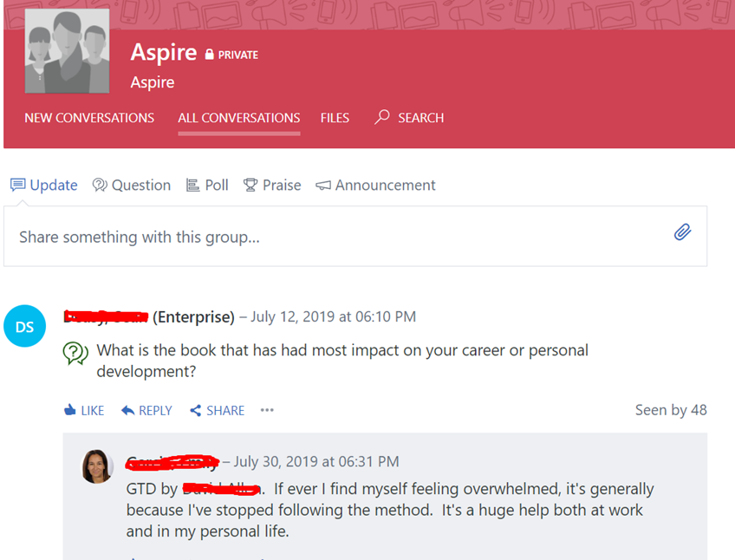Switch to the Files tab
This screenshot has width=735, height=560.
tap(335, 118)
